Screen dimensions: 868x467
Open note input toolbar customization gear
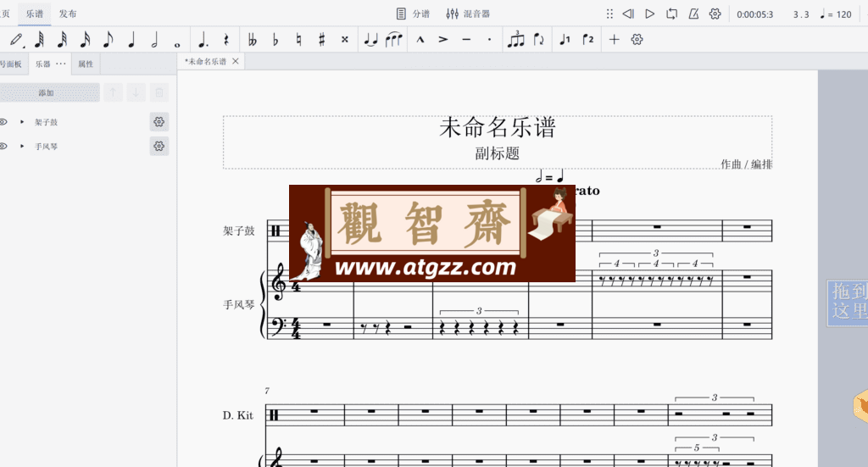[637, 40]
